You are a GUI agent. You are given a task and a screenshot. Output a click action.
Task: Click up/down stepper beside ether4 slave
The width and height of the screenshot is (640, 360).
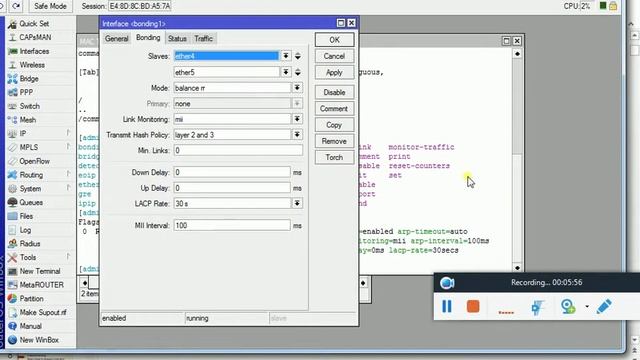tap(298, 56)
